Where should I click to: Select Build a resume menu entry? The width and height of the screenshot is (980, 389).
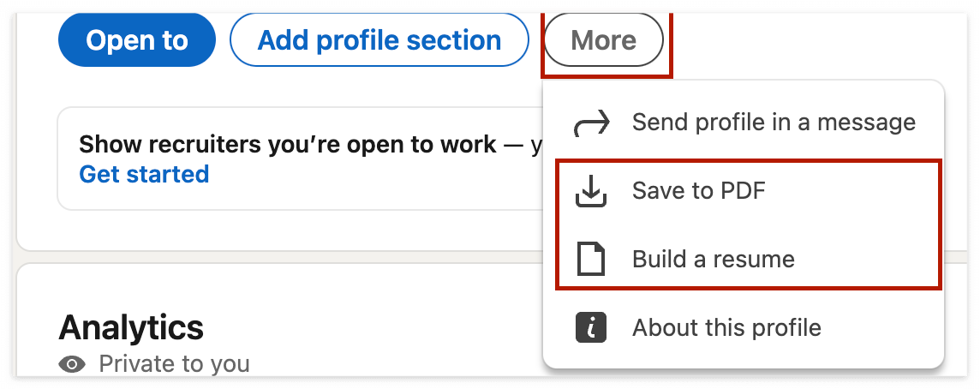point(713,259)
